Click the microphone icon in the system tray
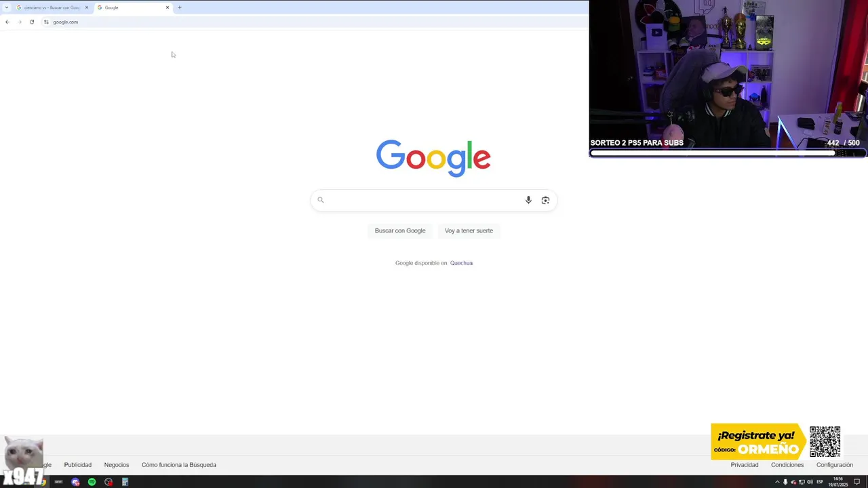868x488 pixels. click(x=785, y=482)
